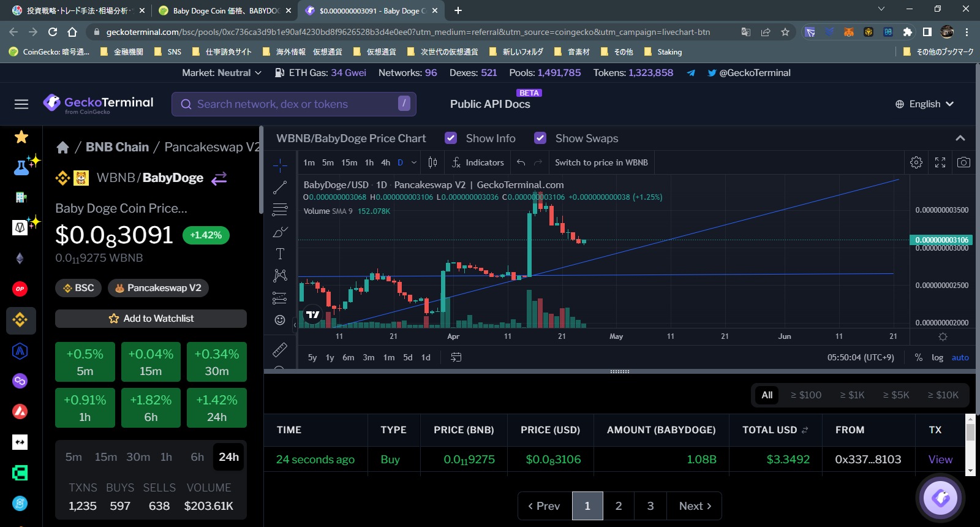
Task: Click Add to Watchlist button
Action: point(151,319)
